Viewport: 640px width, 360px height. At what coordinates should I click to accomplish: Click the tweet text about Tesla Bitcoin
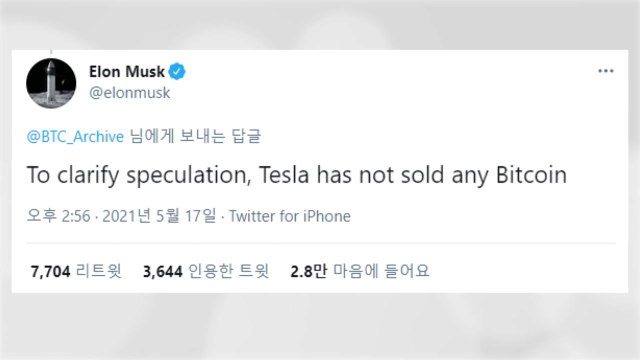pyautogui.click(x=297, y=176)
